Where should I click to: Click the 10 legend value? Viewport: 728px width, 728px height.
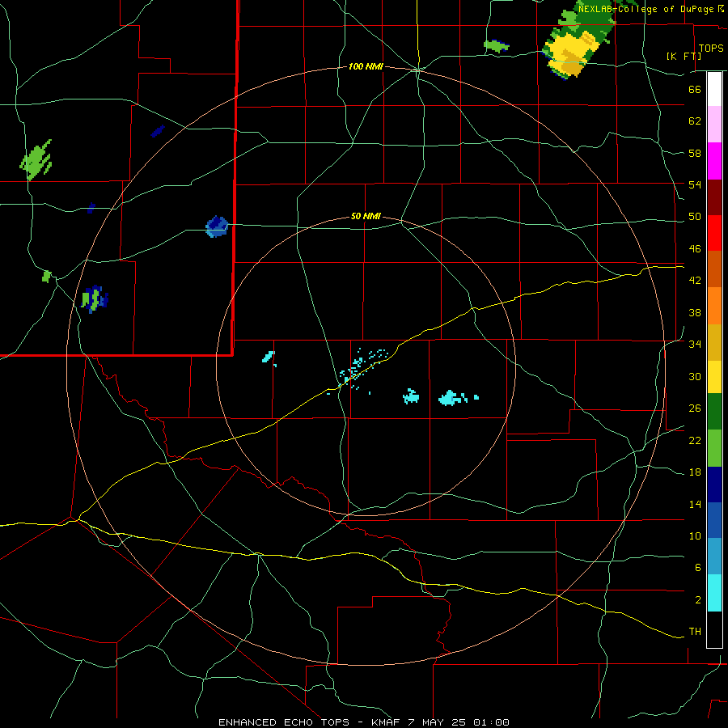pos(695,535)
